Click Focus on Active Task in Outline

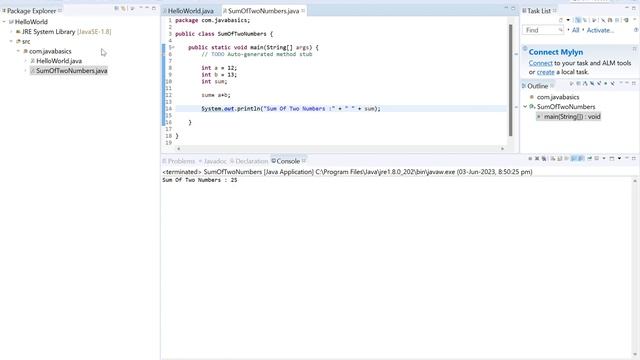coord(571,83)
